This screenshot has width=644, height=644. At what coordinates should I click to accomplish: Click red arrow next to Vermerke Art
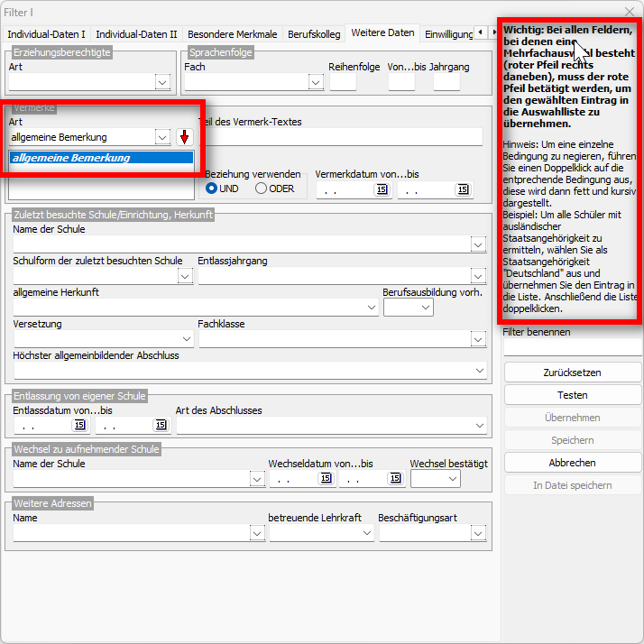(x=184, y=137)
